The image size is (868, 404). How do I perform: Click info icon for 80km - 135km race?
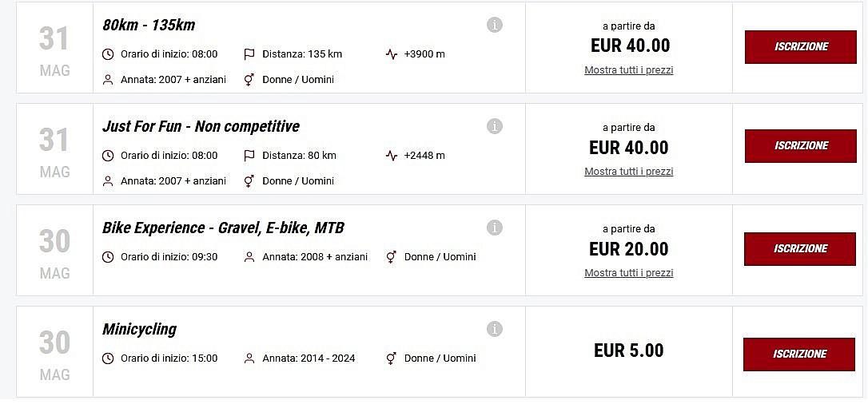(495, 25)
